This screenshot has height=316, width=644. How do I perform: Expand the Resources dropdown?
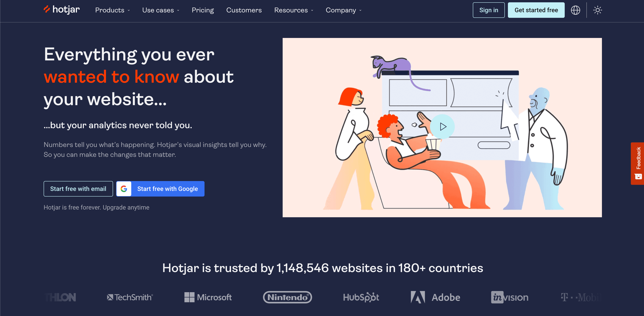point(294,10)
